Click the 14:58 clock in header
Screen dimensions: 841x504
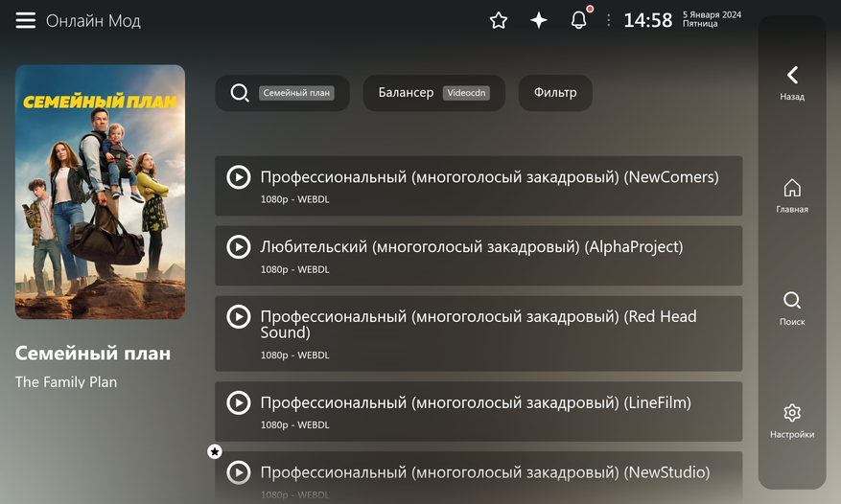pos(648,20)
